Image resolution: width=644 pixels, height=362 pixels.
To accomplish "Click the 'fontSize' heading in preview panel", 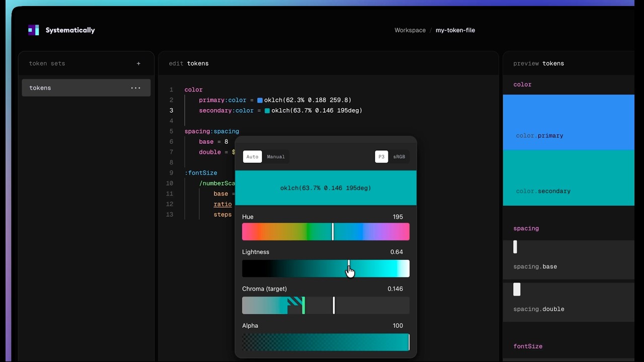I will [x=528, y=346].
